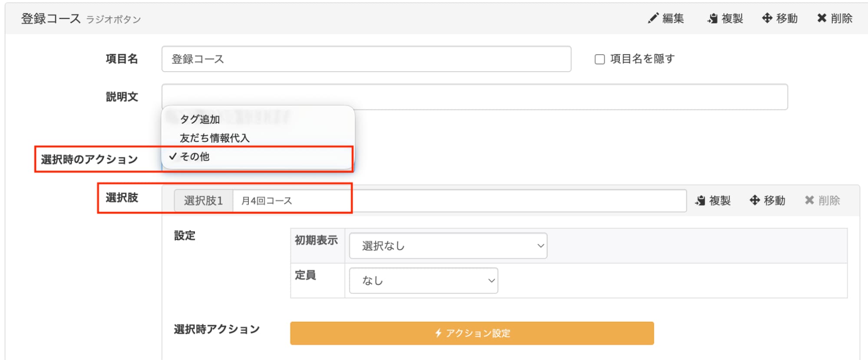Click the 説明文 field label
Viewport: 868px width, 360px height.
point(122,97)
